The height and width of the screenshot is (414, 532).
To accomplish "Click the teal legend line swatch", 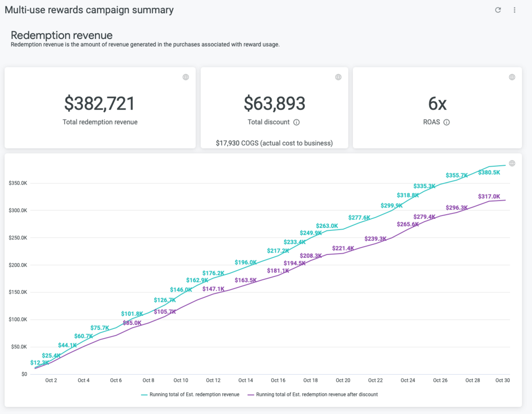I will click(144, 395).
